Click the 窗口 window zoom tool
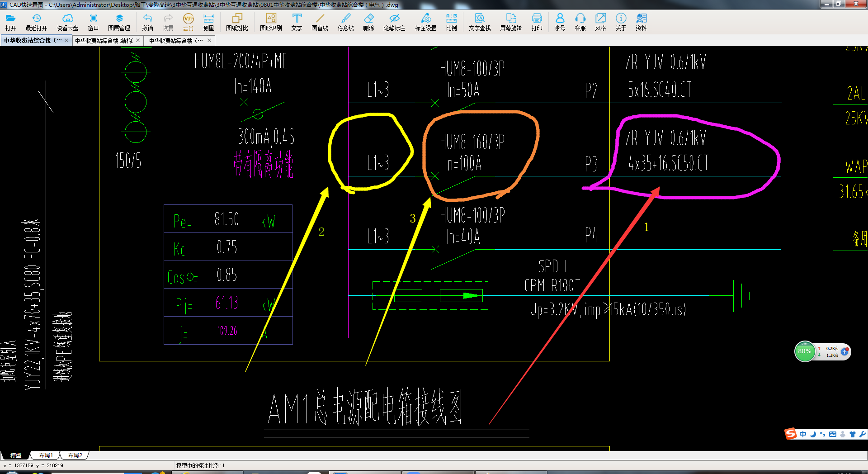 click(93, 22)
